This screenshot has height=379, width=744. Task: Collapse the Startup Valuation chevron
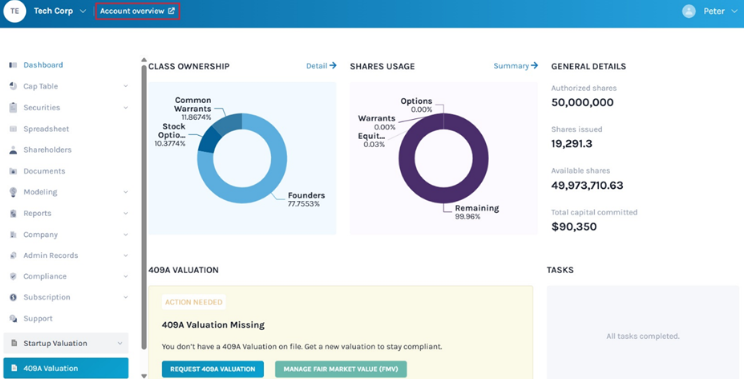pyautogui.click(x=120, y=343)
